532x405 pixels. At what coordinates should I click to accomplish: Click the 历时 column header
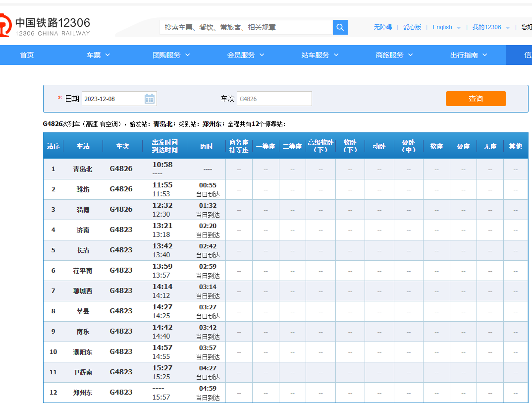coord(206,146)
